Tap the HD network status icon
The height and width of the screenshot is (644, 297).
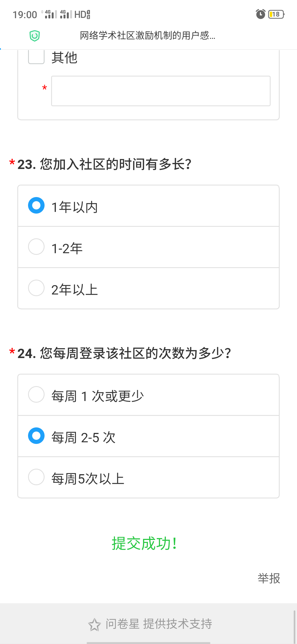coord(82,14)
